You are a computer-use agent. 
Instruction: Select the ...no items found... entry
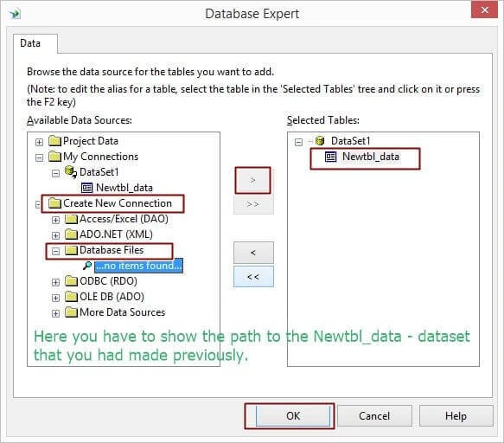(x=138, y=266)
